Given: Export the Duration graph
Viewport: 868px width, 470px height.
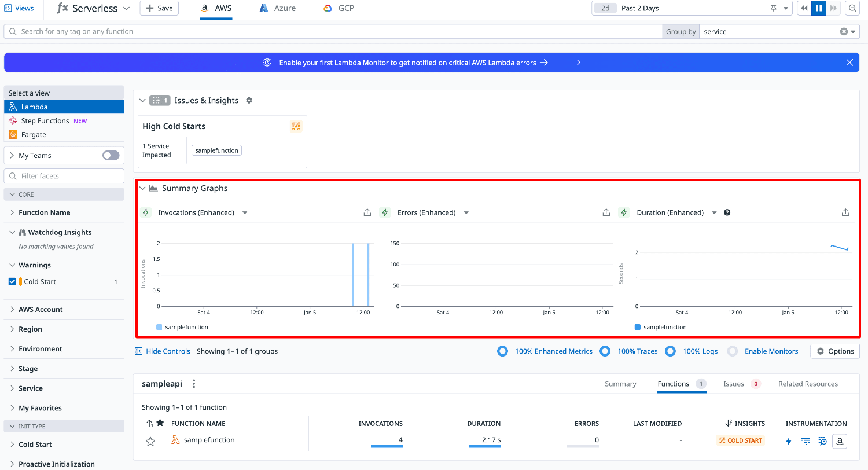Looking at the screenshot, I should click(845, 212).
